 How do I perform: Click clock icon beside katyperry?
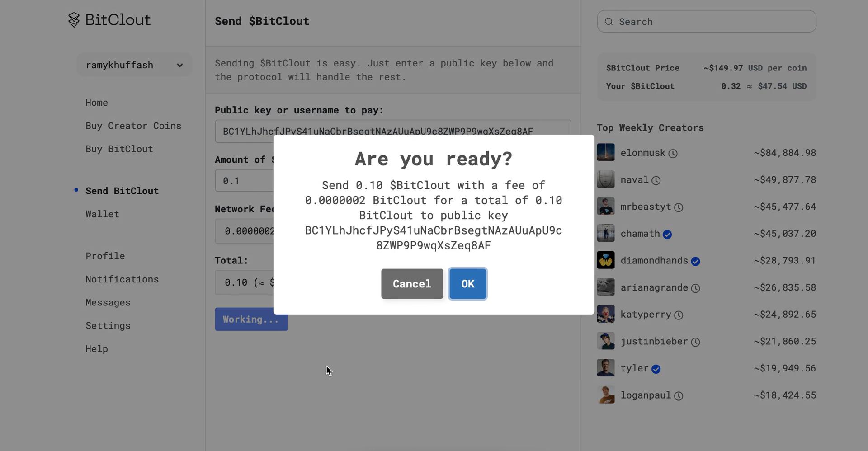(x=679, y=315)
